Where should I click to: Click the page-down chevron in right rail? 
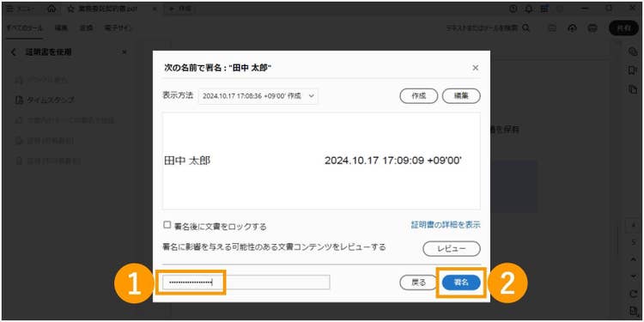click(633, 276)
